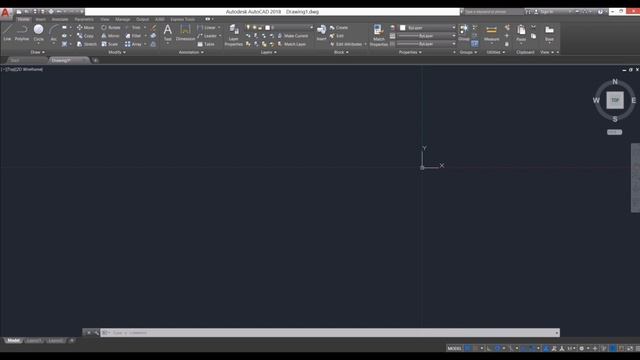This screenshot has height=360, width=640.
Task: Open the Home ribbon tab
Action: pos(23,19)
